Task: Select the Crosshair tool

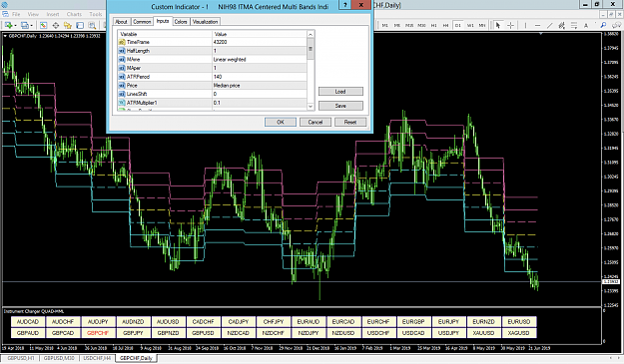Action: point(510,26)
